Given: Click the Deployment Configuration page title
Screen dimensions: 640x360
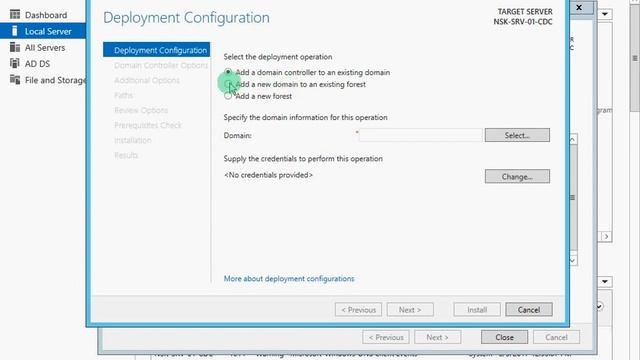Looking at the screenshot, I should (186, 18).
